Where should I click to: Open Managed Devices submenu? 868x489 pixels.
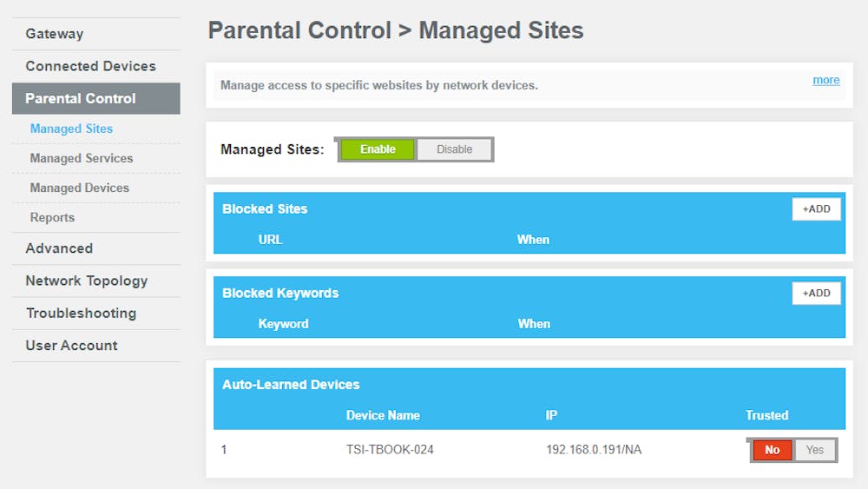[x=79, y=188]
